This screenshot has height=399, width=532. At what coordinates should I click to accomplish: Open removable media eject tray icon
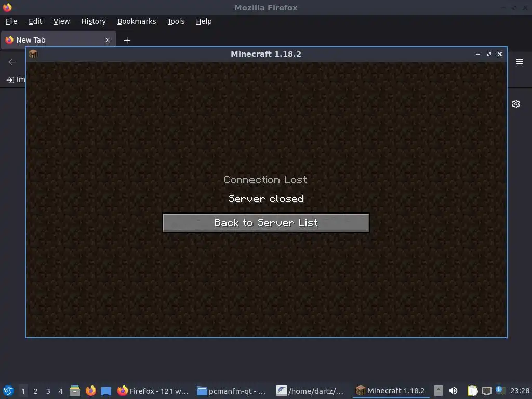[x=438, y=391]
